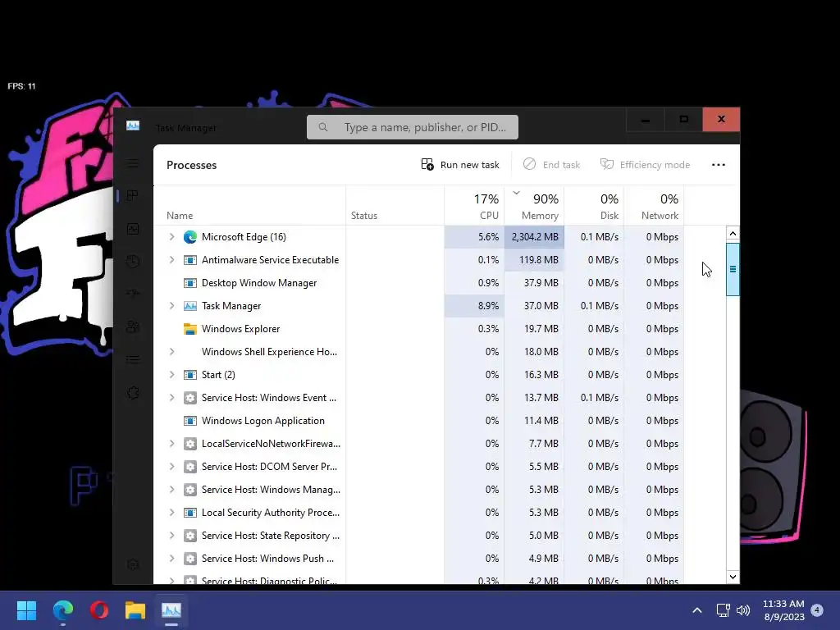The image size is (840, 630).
Task: Click the Windows Explorer folder icon
Action: 189,329
